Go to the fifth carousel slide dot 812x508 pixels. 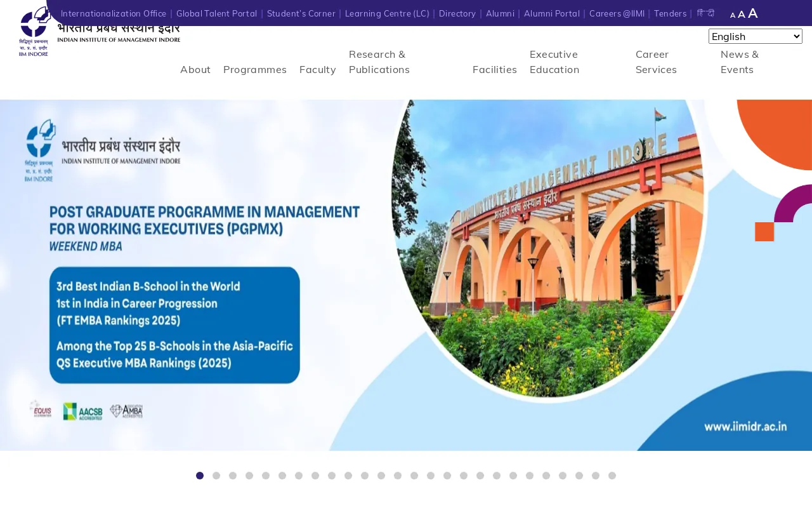tap(266, 476)
